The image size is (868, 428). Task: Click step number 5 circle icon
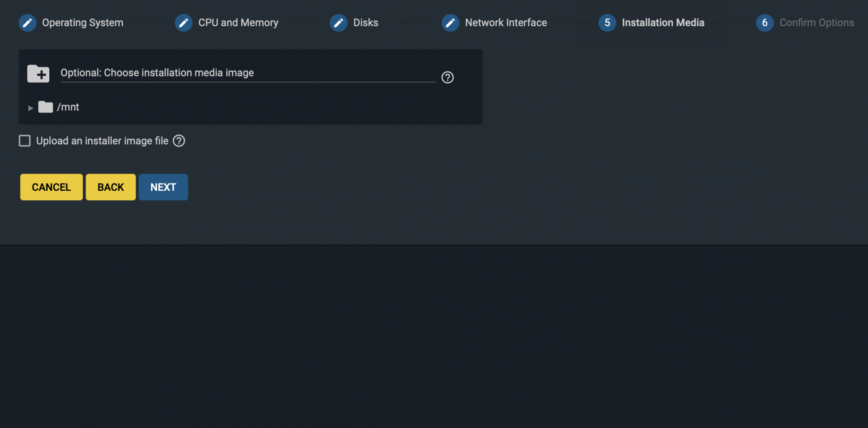[607, 23]
